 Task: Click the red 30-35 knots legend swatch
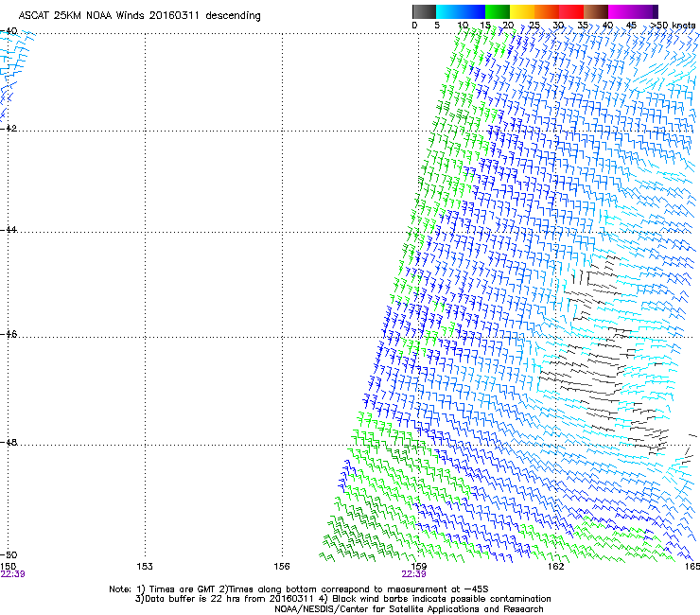[571, 11]
